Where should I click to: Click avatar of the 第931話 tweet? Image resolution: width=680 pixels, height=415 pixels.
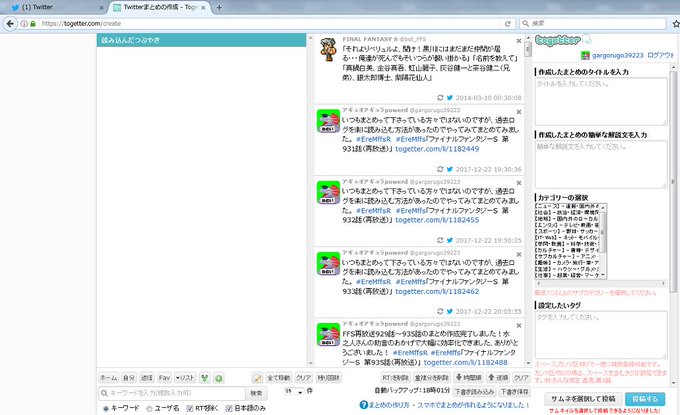328,121
